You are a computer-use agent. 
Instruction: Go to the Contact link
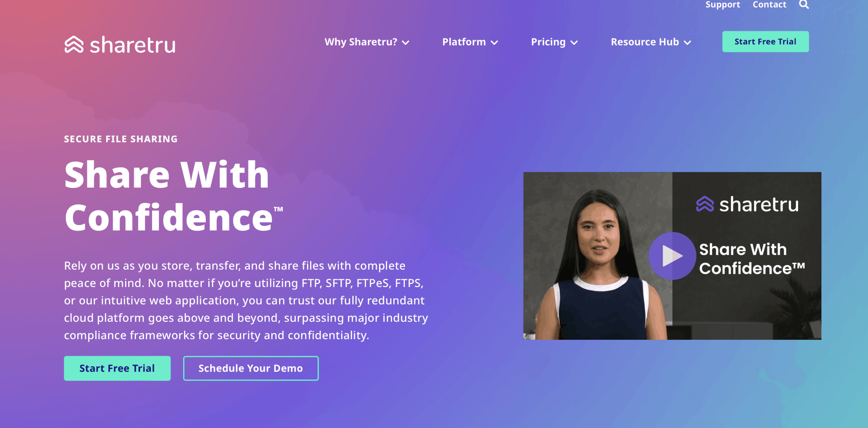[769, 4]
